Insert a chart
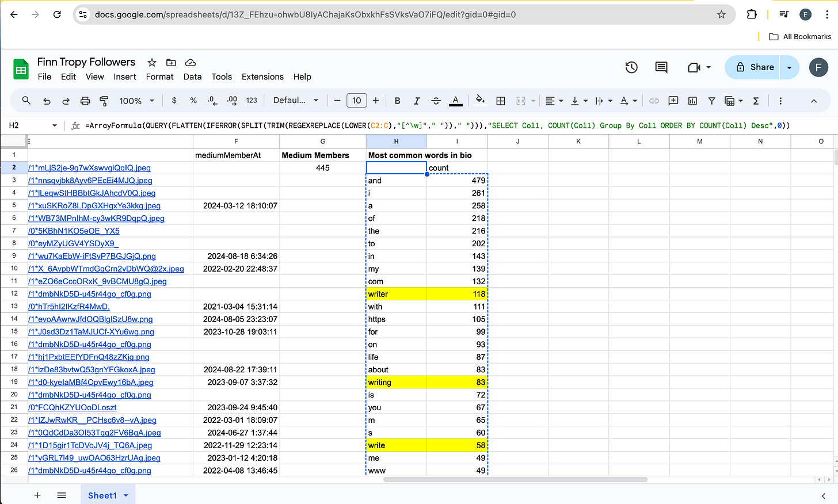838x504 pixels. (692, 101)
